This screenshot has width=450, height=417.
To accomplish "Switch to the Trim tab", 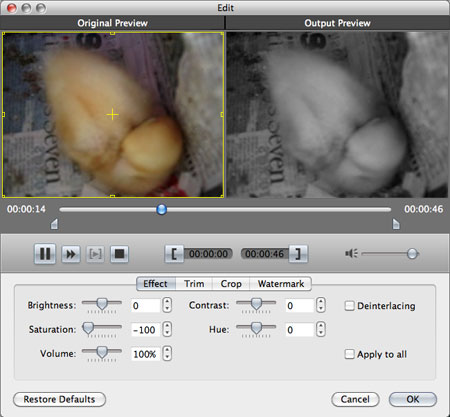I will point(194,284).
